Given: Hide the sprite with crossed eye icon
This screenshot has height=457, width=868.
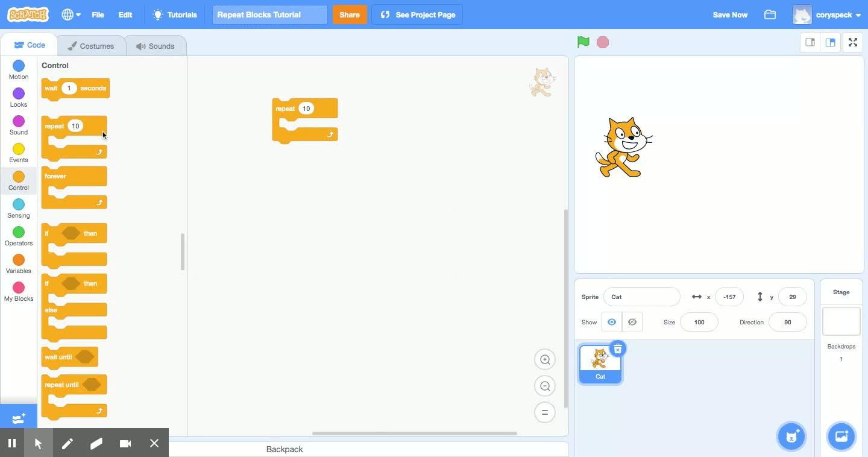Looking at the screenshot, I should [632, 322].
